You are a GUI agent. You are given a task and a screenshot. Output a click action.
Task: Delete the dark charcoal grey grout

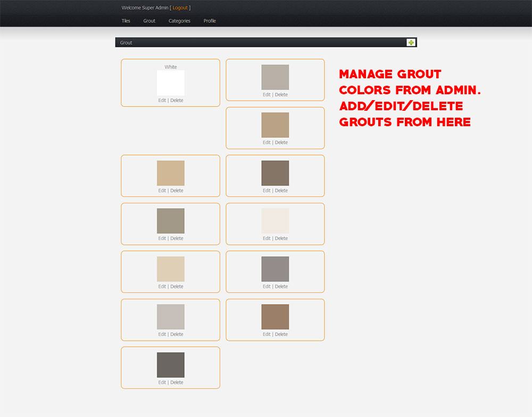(177, 382)
